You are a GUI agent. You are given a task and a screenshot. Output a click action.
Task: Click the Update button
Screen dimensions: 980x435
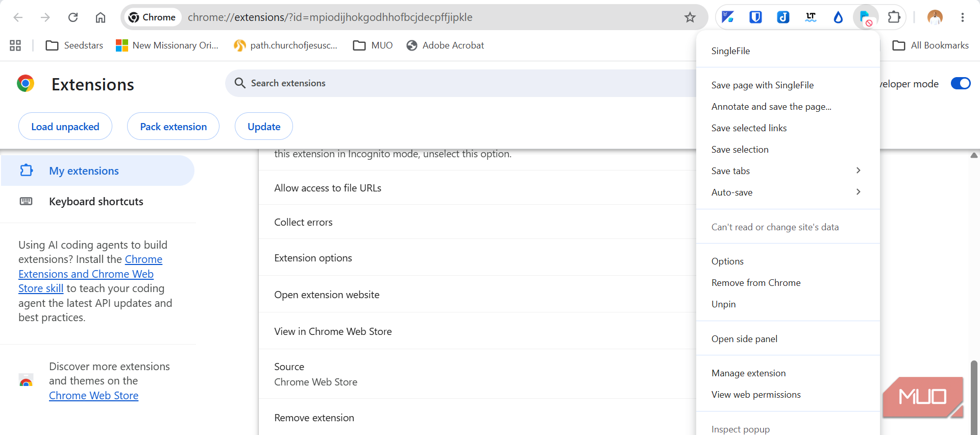coord(264,126)
